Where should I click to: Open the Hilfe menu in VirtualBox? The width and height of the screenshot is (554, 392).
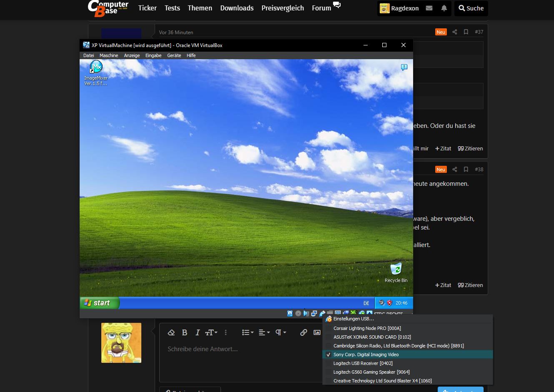[191, 55]
